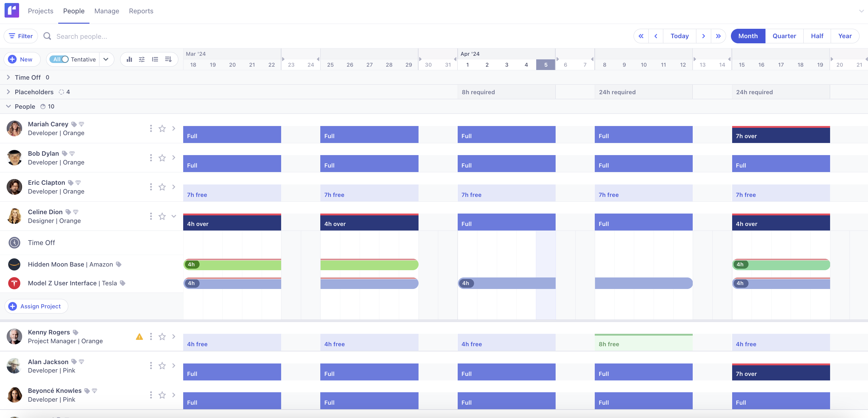Star Mariah Carey as favorite
Screen dimensions: 868x418
coord(162,128)
